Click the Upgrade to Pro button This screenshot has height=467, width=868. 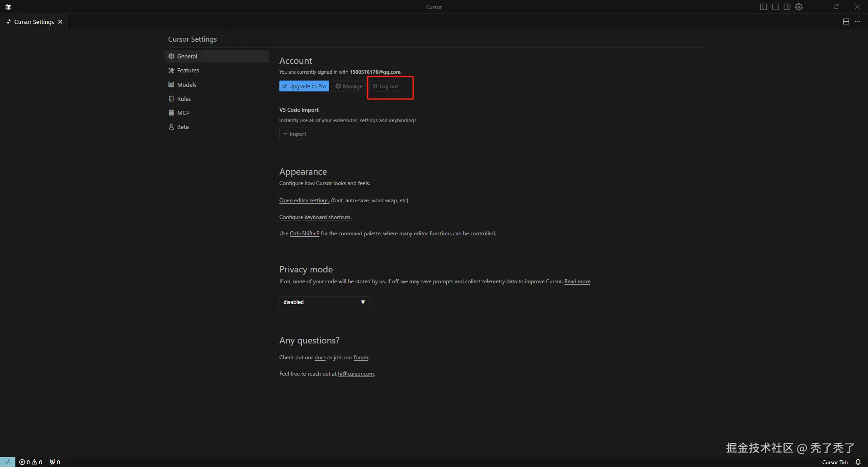pyautogui.click(x=304, y=86)
